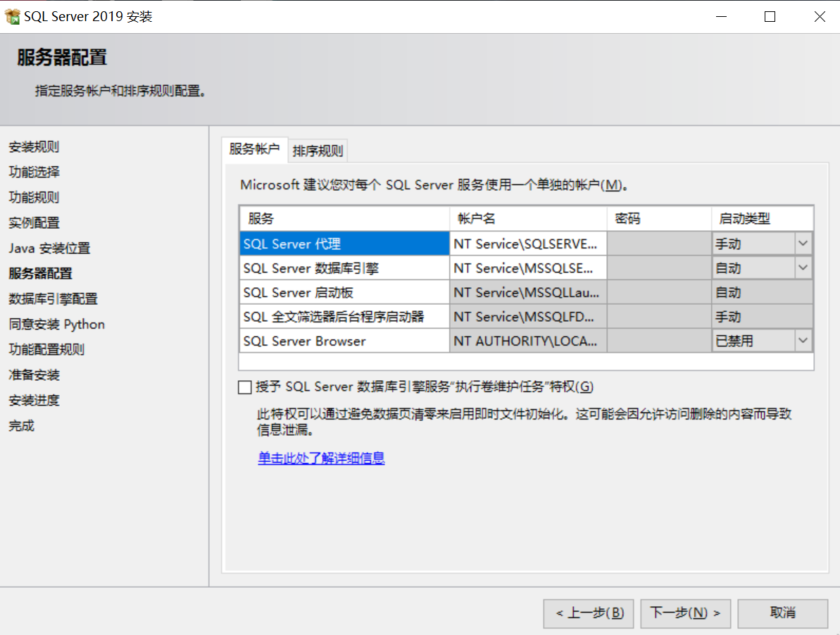Open startup type dropdown for SQL Server 数据库引擎
Image resolution: width=840 pixels, height=635 pixels.
pos(803,268)
